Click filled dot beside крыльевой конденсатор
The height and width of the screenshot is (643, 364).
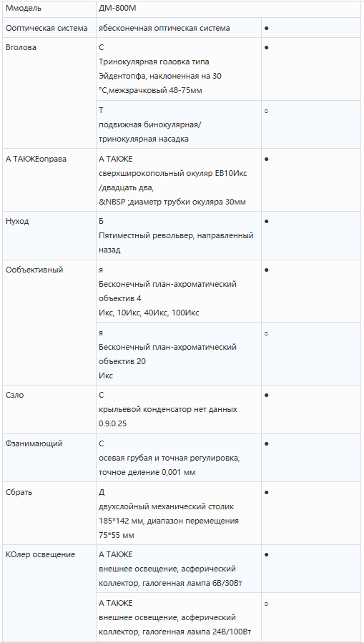tap(267, 396)
